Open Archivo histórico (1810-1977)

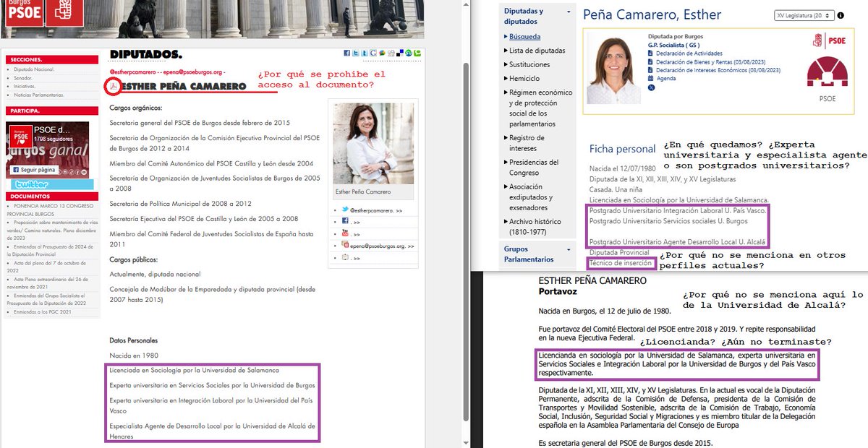pyautogui.click(x=535, y=226)
